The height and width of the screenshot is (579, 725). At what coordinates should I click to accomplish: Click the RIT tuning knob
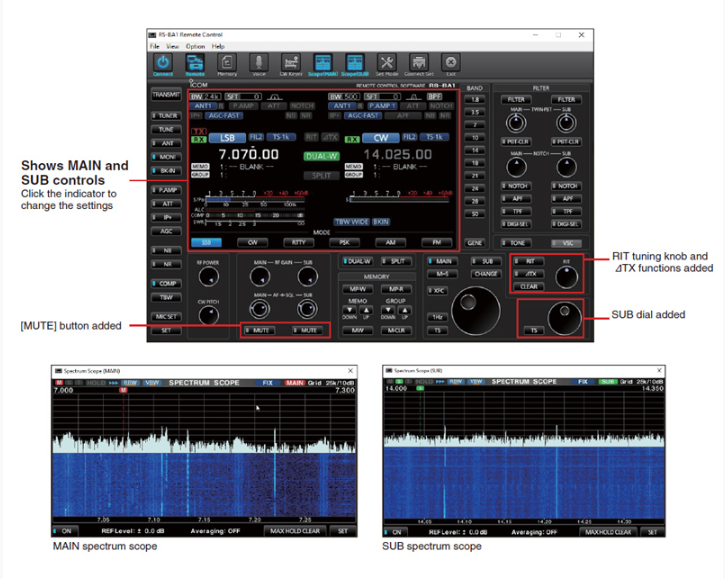coord(566,277)
